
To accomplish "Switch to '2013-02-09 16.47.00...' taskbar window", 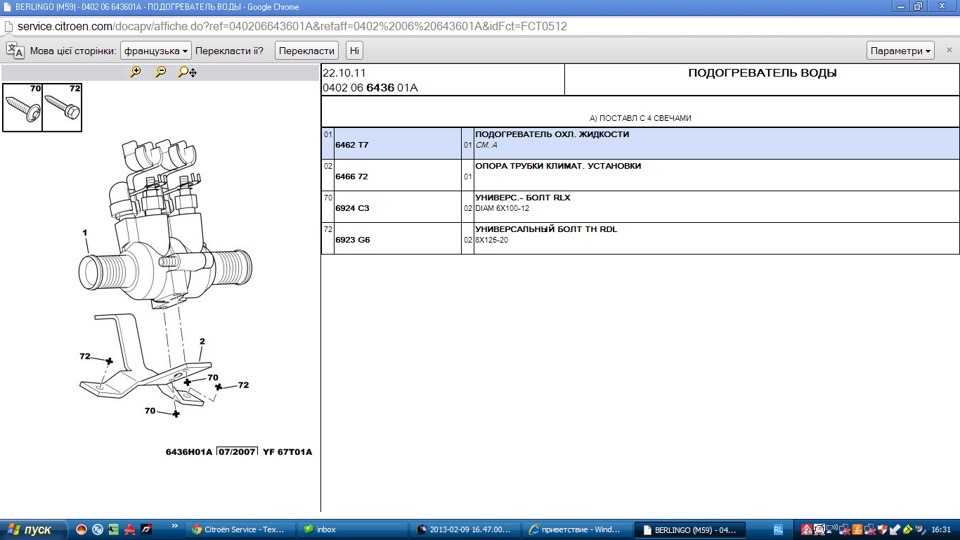I will (464, 530).
